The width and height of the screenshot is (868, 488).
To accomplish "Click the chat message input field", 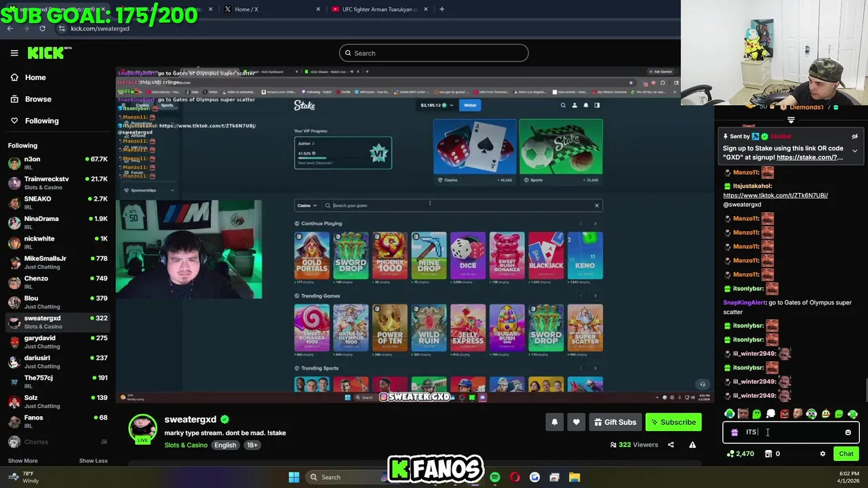I will (791, 432).
